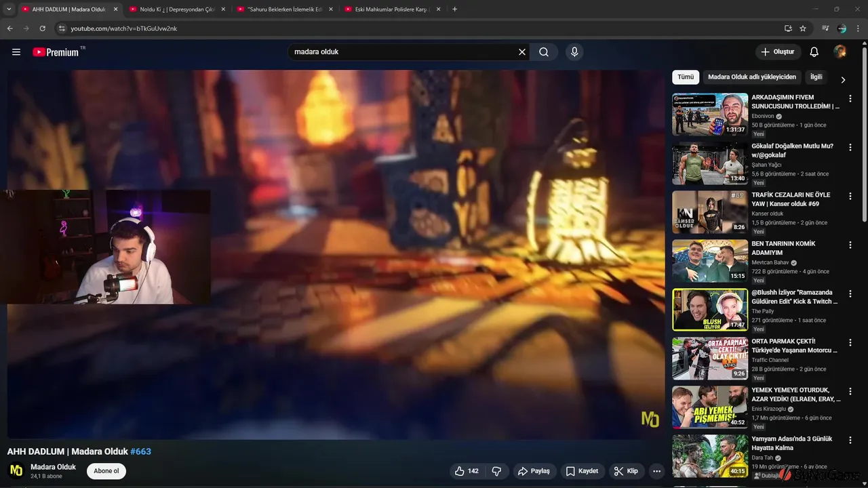Click the video player area
This screenshot has height=488, width=868.
click(x=336, y=254)
